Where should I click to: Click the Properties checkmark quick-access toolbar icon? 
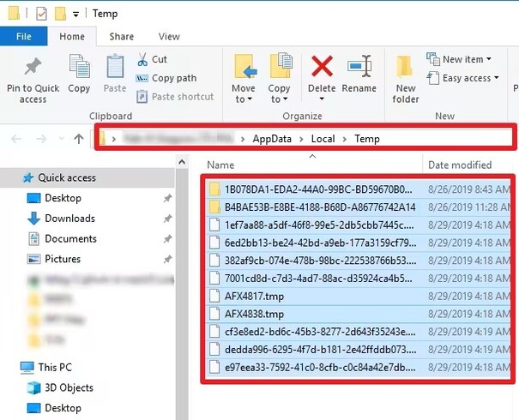[41, 14]
